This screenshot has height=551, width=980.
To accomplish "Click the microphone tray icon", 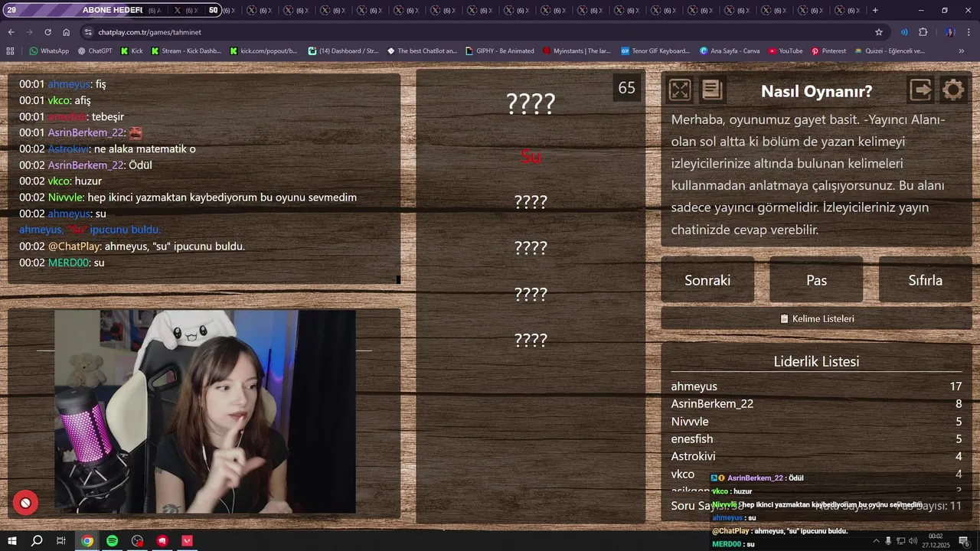I will pyautogui.click(x=888, y=541).
